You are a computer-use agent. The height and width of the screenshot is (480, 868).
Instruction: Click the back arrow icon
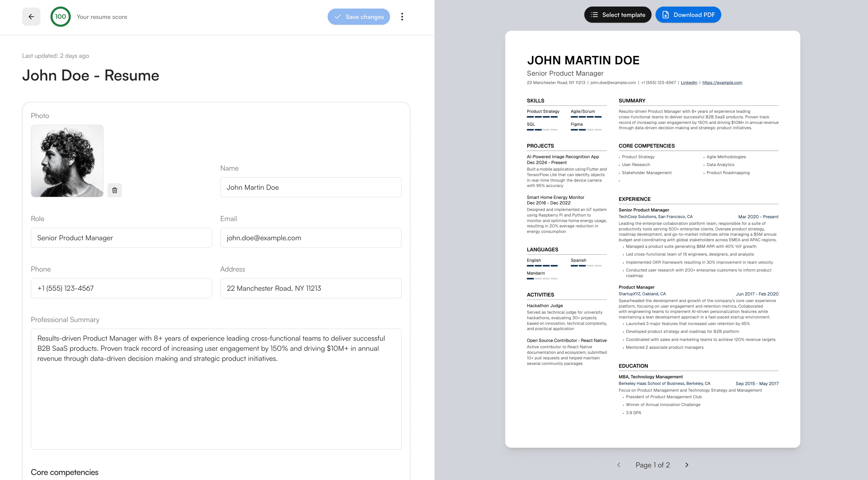coord(31,16)
